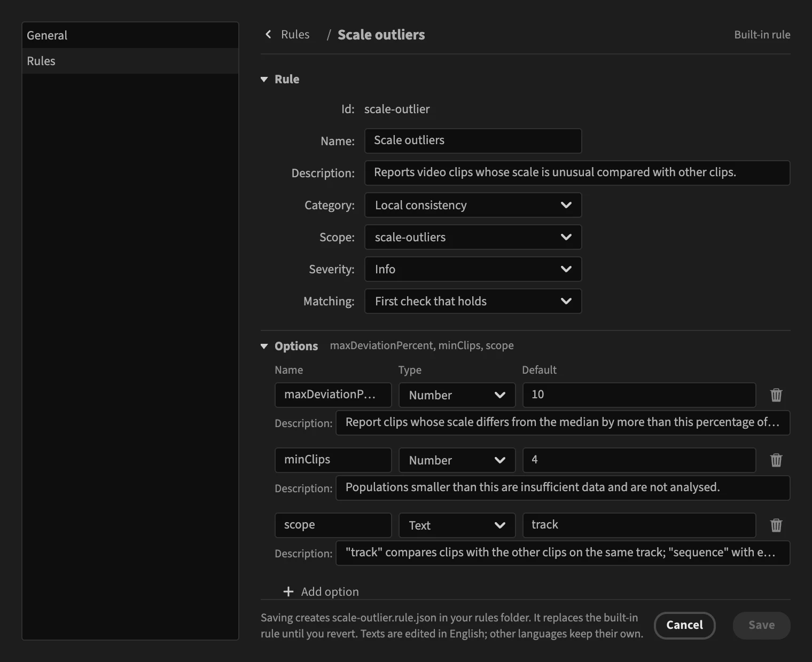Image resolution: width=812 pixels, height=662 pixels.
Task: Change Text type dropdown for scope option
Action: click(457, 525)
